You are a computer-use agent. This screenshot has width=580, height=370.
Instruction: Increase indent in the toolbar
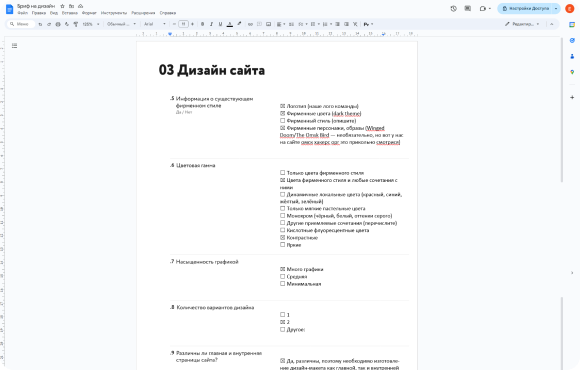[x=346, y=24]
